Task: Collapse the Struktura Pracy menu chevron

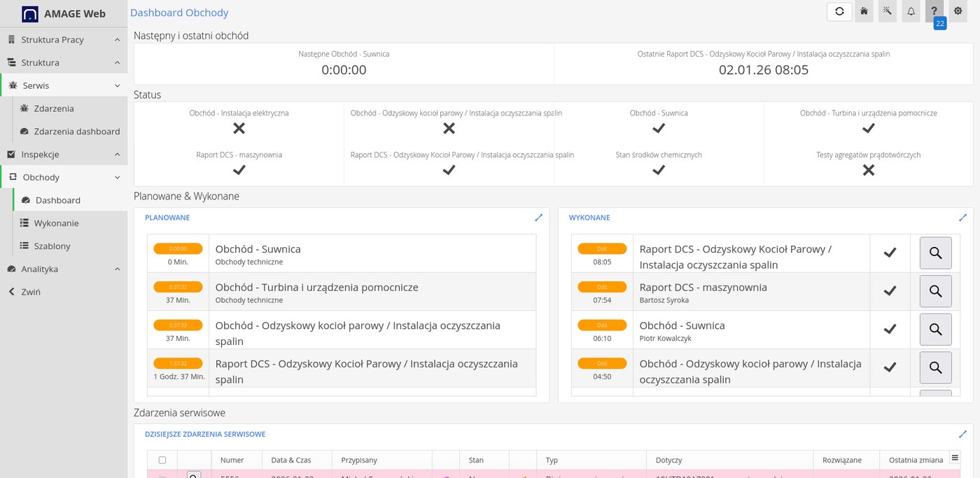Action: tap(117, 40)
